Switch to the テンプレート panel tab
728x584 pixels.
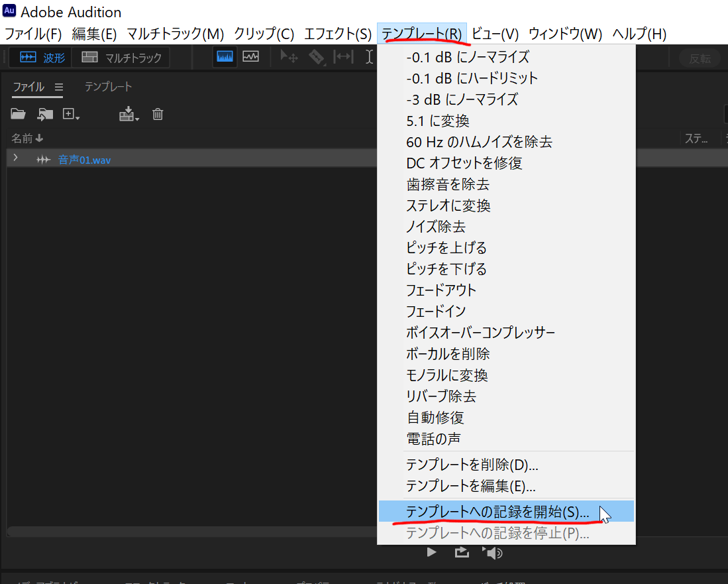[x=107, y=86]
